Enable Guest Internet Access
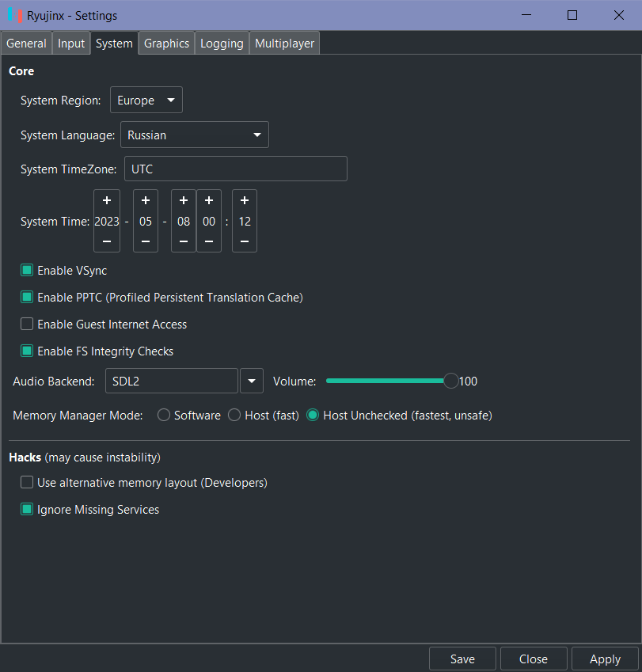 coord(27,324)
